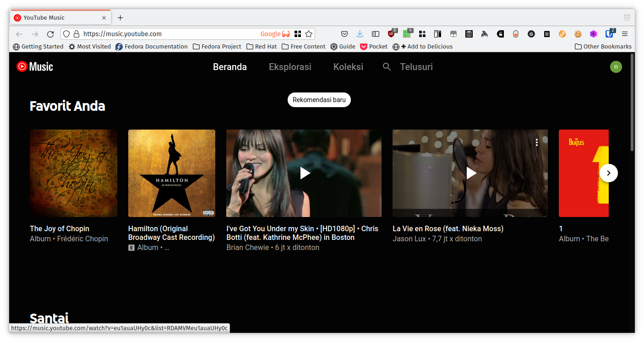Screen dimensions: 644x342
Task: Open The Beatles 1 album cover
Action: [x=584, y=173]
